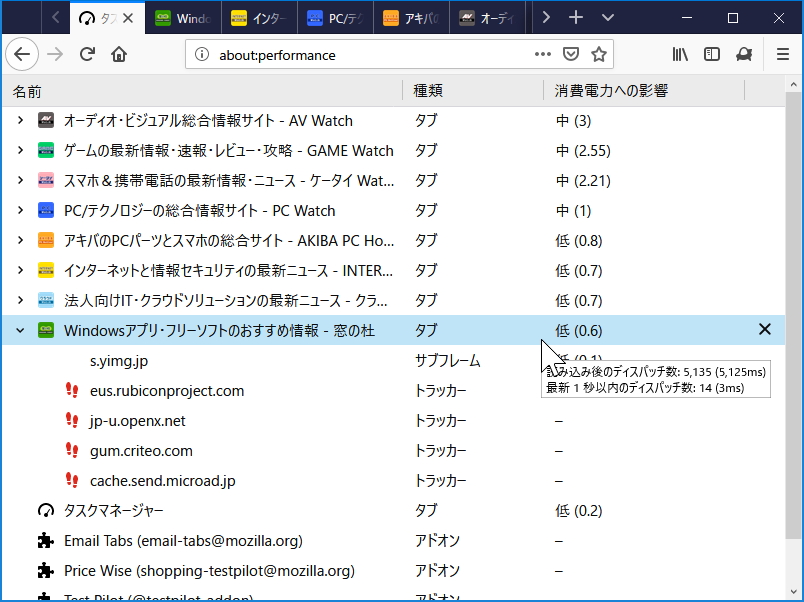The height and width of the screenshot is (602, 804).
Task: Expand the AV Watch row
Action: click(x=20, y=121)
